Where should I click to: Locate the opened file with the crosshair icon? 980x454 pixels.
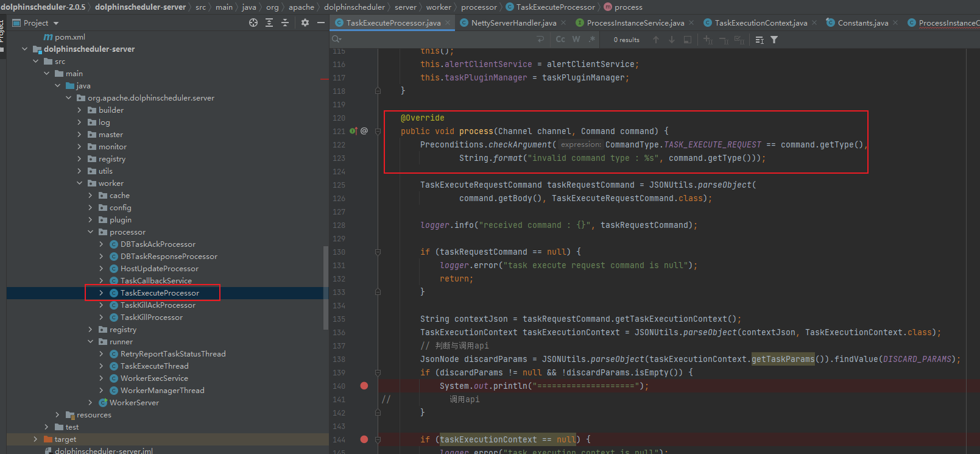(x=253, y=23)
